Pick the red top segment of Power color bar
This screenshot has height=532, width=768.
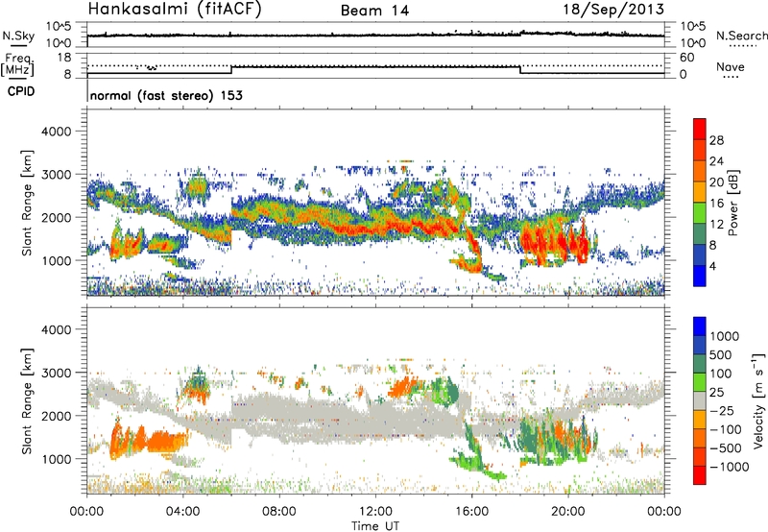[x=700, y=129]
